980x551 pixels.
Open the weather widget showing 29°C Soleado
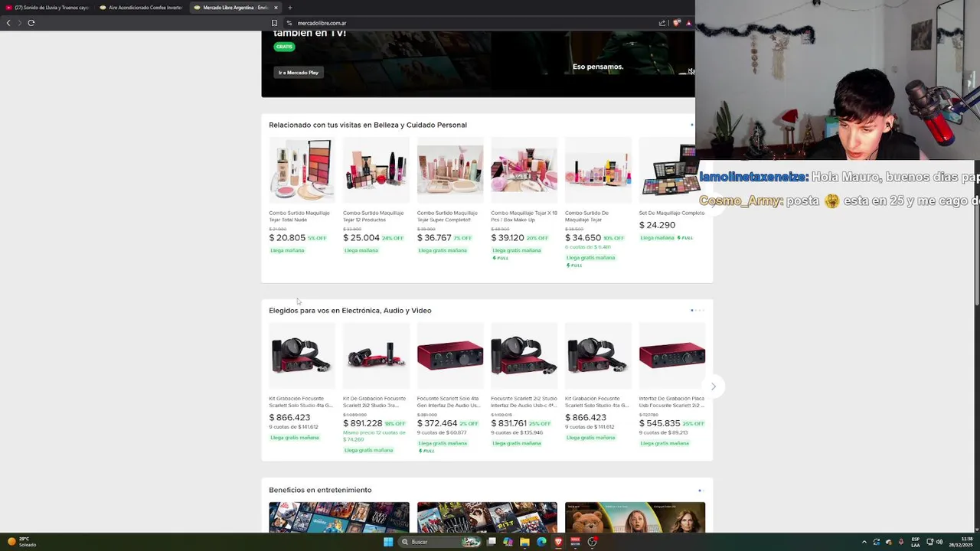(21, 542)
